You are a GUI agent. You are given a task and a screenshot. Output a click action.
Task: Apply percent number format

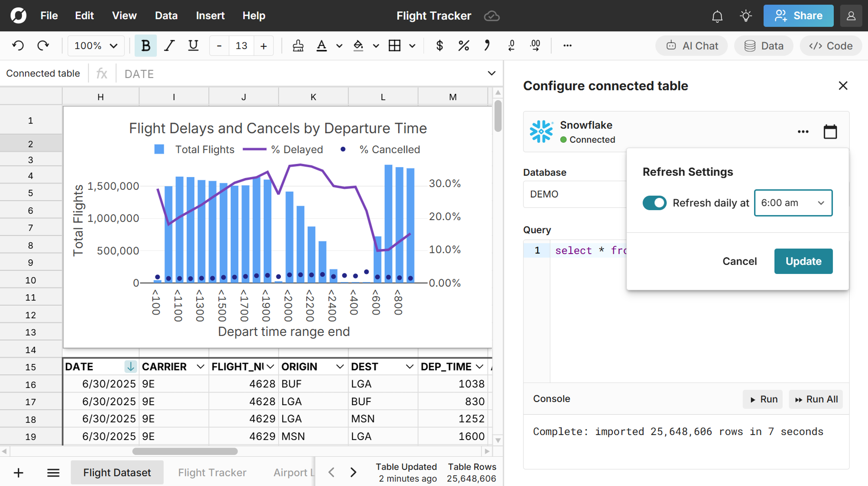[464, 46]
